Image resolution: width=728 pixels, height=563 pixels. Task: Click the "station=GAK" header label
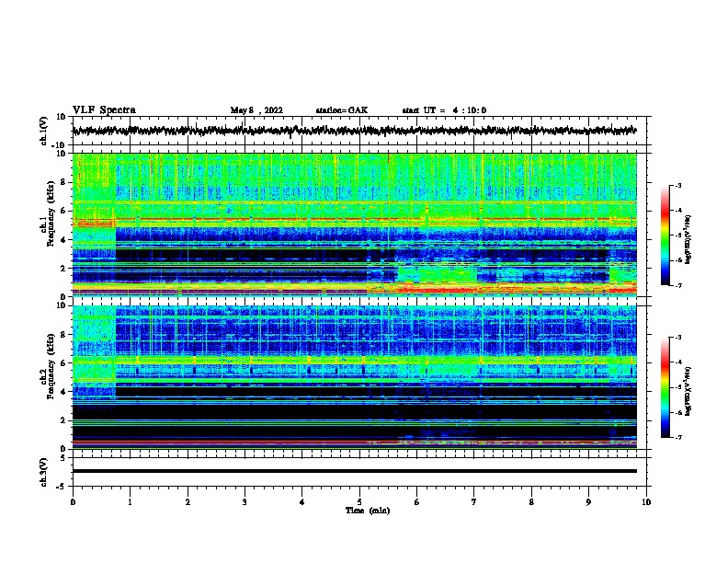point(342,110)
